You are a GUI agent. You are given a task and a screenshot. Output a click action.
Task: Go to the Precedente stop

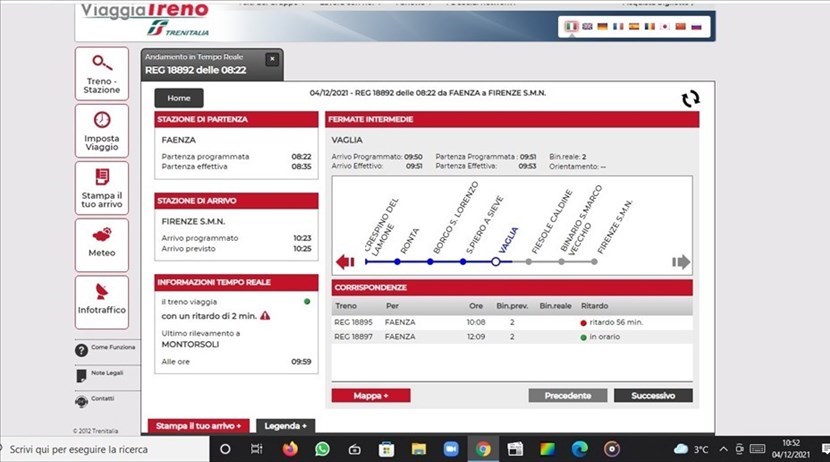pyautogui.click(x=567, y=395)
